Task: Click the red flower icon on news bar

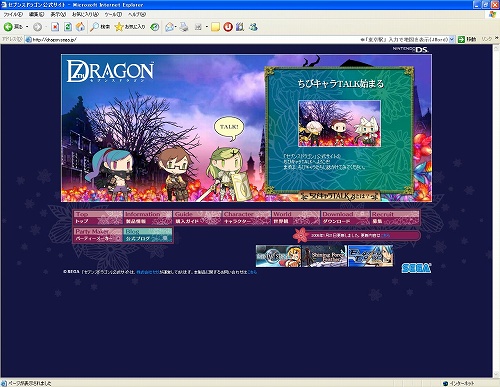Action: 301,235
